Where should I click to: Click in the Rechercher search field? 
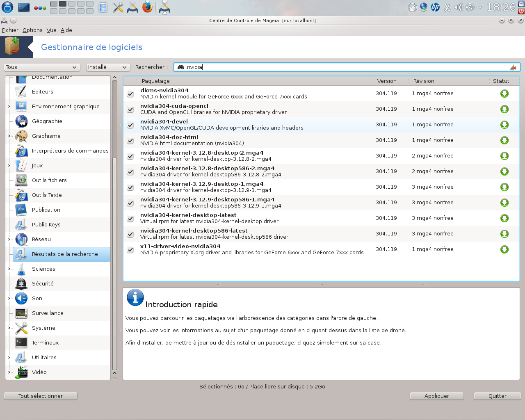tap(347, 67)
